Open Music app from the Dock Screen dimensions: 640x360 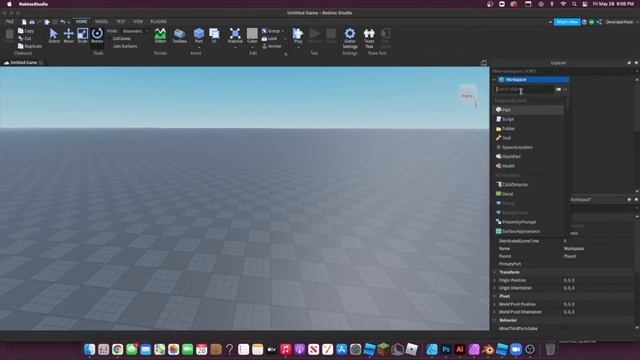coord(285,349)
